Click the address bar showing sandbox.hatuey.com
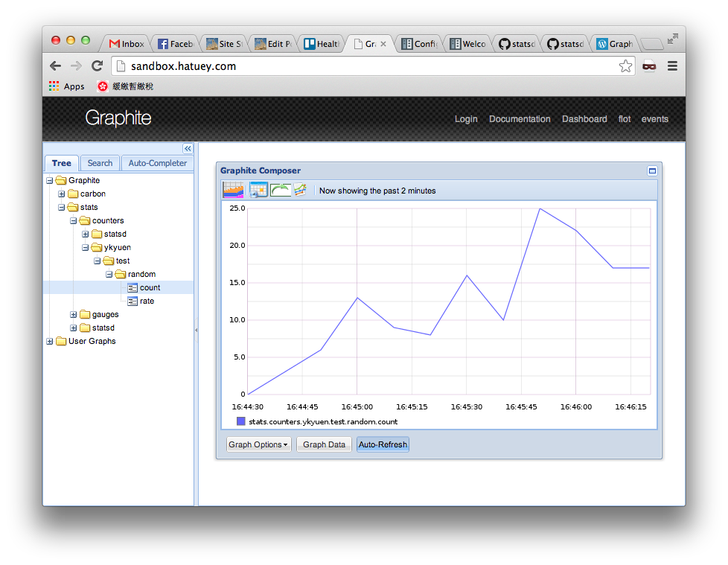This screenshot has width=728, height=565. coord(365,66)
